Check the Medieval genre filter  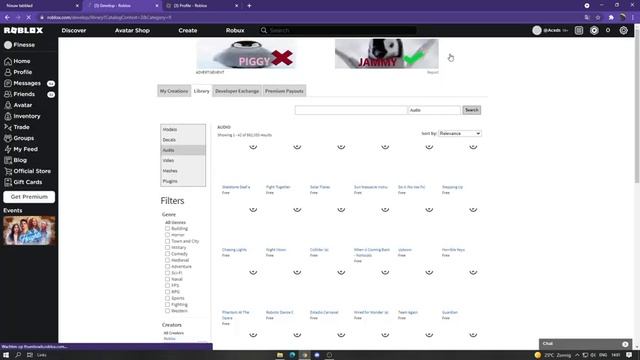(x=167, y=260)
